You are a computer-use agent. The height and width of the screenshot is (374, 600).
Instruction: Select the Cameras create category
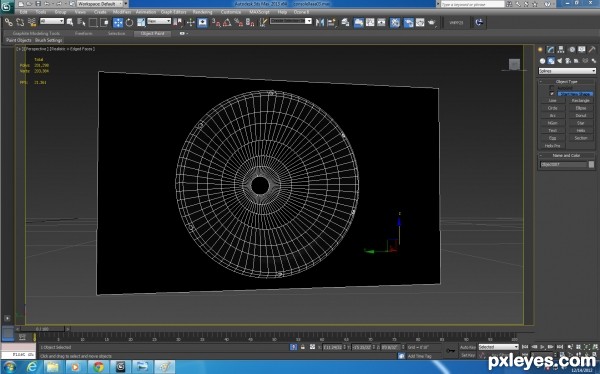point(568,61)
